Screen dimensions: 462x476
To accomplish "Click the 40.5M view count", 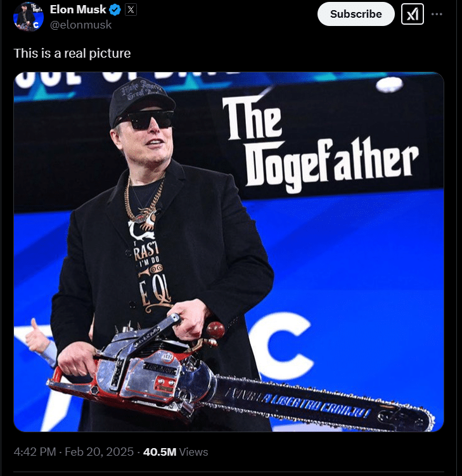I will tap(160, 452).
